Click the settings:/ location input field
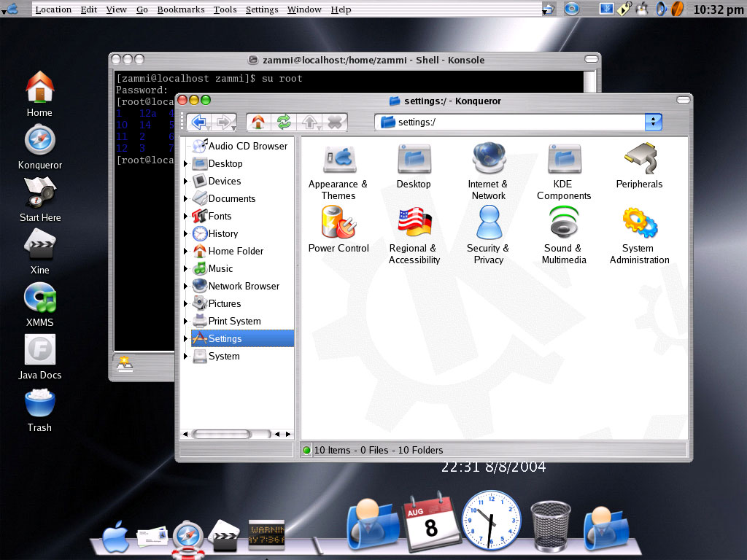The width and height of the screenshot is (747, 560). pyautogui.click(x=510, y=122)
